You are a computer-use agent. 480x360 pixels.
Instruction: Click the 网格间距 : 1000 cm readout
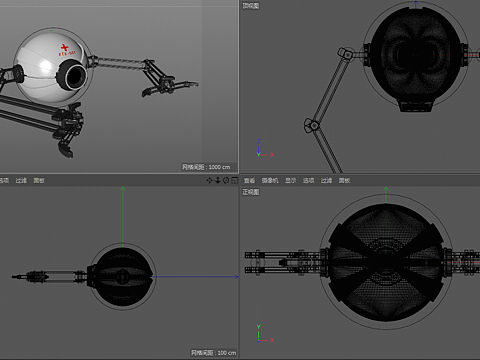coord(206,167)
